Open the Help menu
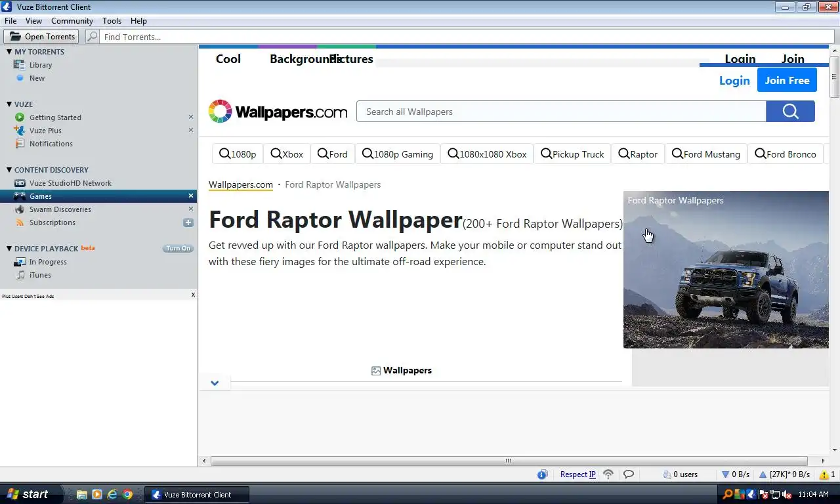 138,21
